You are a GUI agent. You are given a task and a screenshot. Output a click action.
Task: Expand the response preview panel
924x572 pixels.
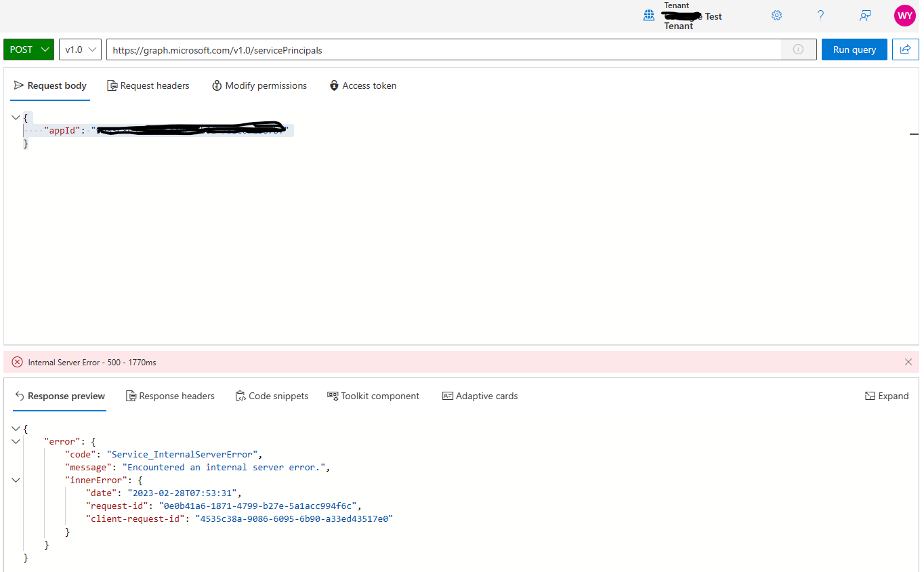pos(887,396)
